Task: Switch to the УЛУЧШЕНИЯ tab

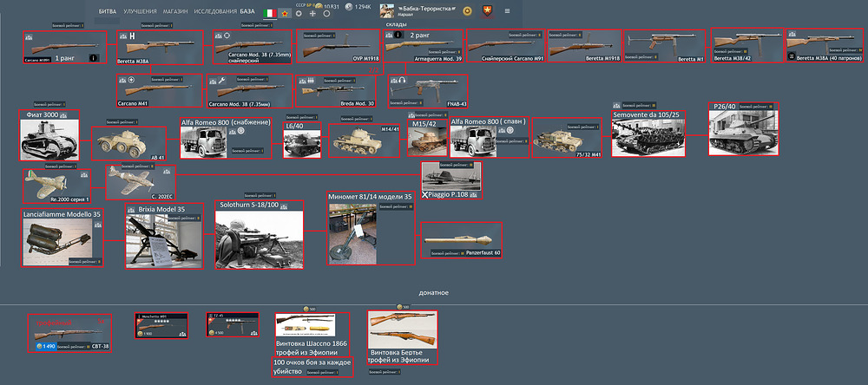Action: point(140,11)
